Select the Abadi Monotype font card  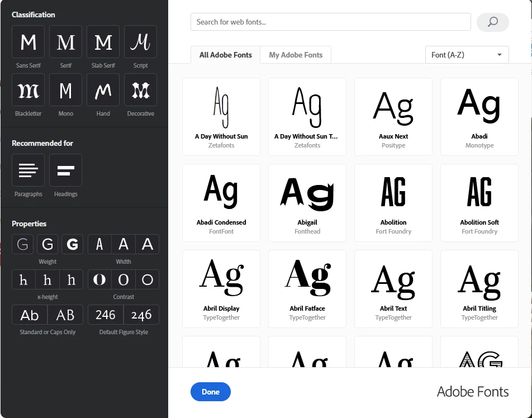coord(479,117)
